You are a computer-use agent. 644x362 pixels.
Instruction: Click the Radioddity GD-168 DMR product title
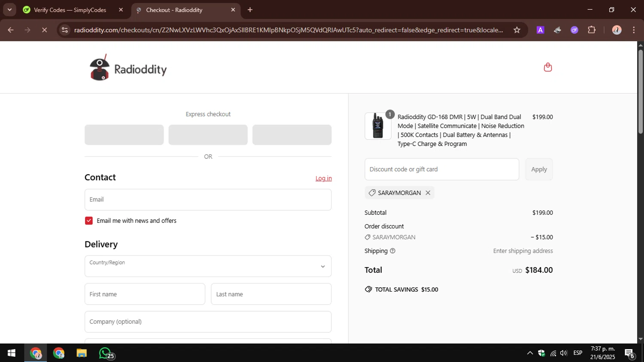coord(461,131)
